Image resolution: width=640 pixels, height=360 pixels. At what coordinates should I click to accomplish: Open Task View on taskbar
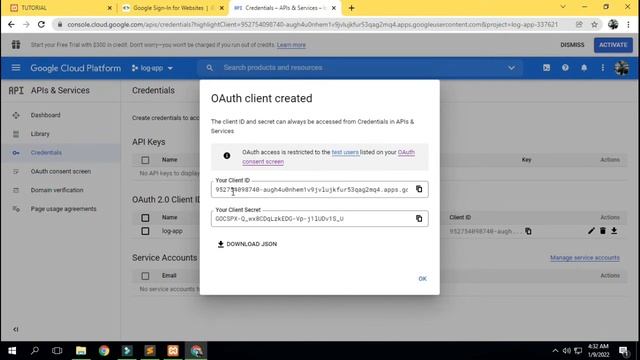(57, 351)
